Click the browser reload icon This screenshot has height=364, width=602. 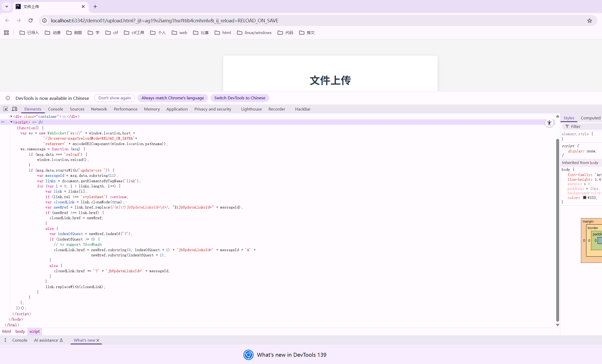point(30,21)
